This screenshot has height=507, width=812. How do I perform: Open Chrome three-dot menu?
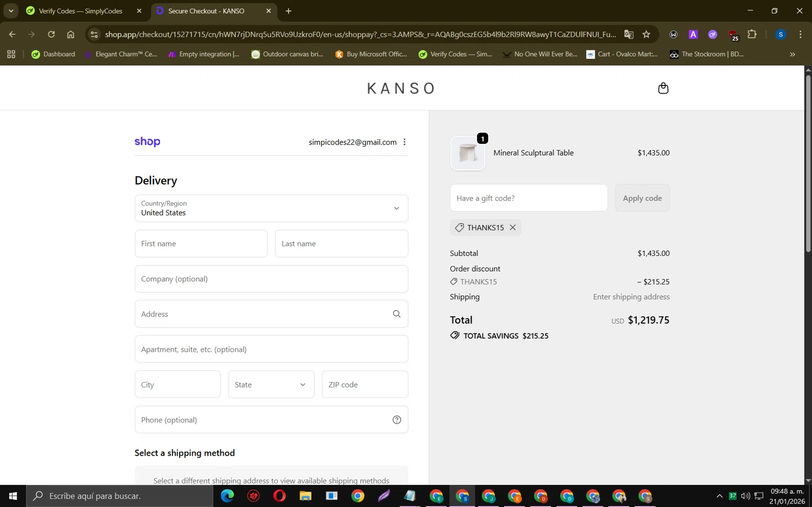(x=800, y=34)
